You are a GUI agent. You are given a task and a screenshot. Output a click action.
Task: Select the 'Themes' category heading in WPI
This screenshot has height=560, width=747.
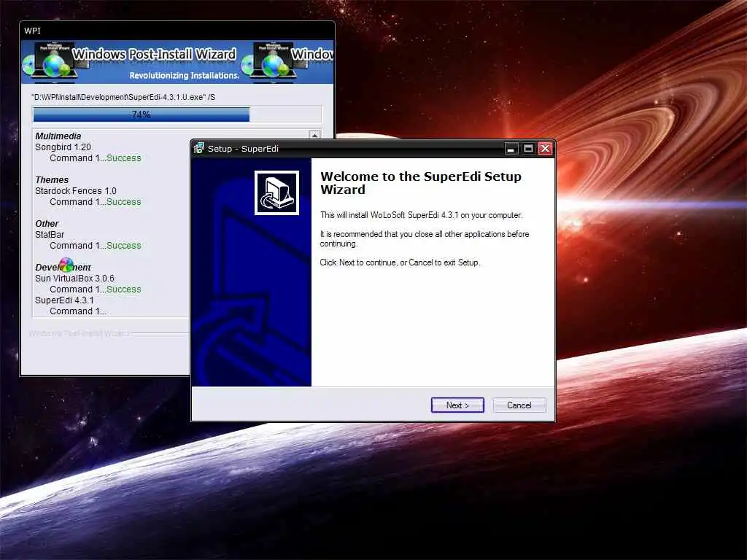52,180
